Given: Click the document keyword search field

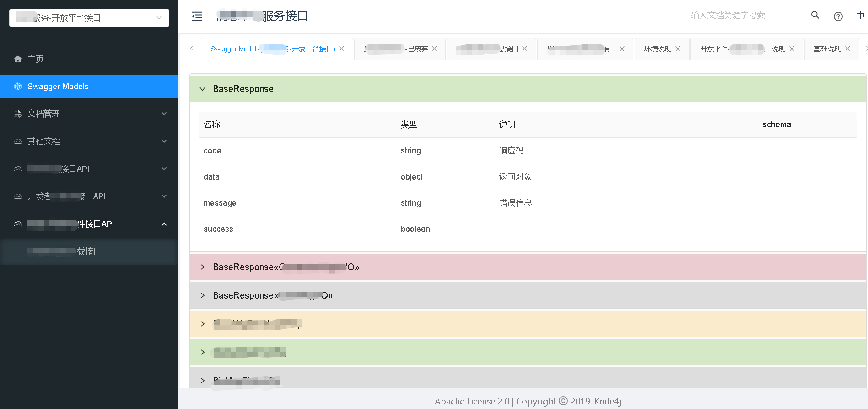Looking at the screenshot, I should 750,16.
